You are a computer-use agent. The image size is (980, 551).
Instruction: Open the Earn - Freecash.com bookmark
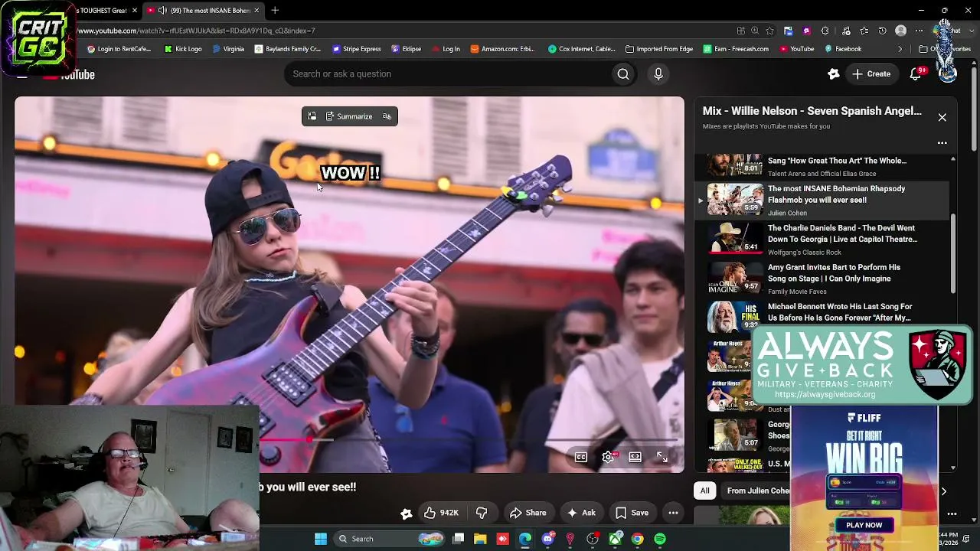(x=736, y=49)
